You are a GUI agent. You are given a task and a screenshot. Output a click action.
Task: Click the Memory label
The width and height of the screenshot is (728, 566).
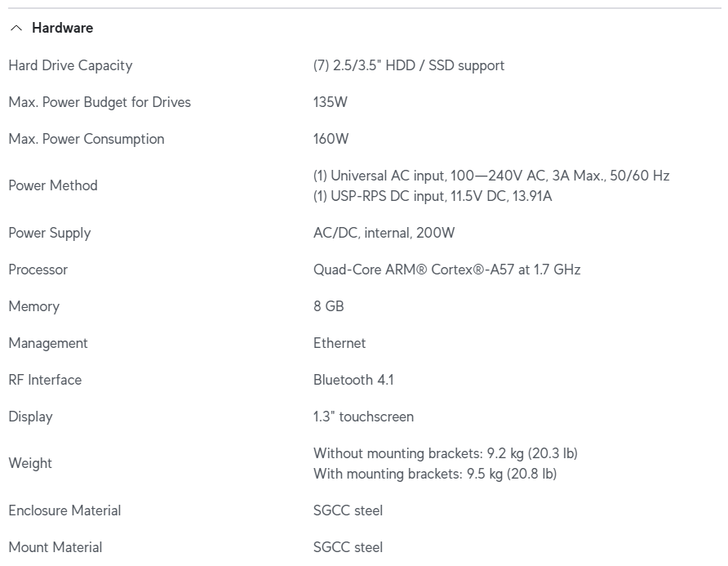tap(34, 306)
